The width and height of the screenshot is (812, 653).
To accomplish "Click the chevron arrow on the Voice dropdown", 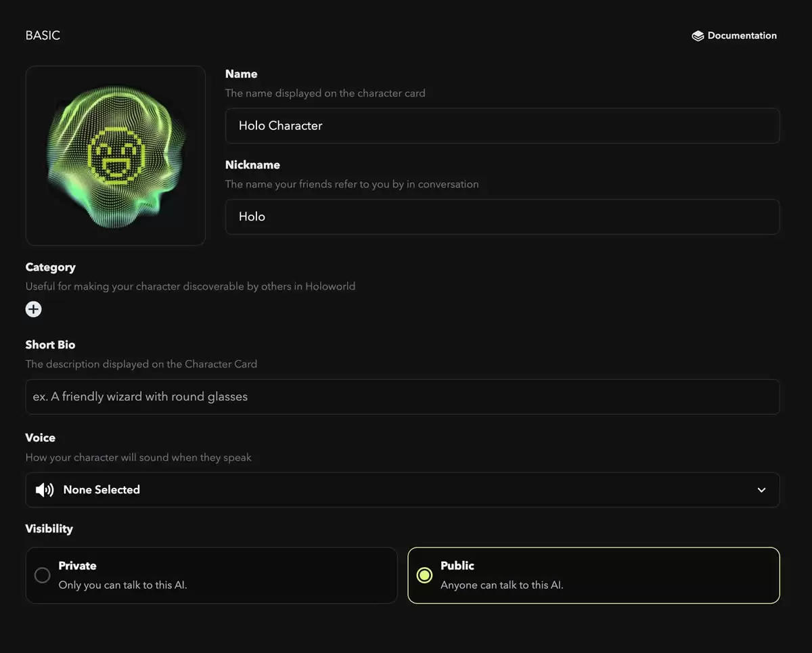I will (761, 490).
